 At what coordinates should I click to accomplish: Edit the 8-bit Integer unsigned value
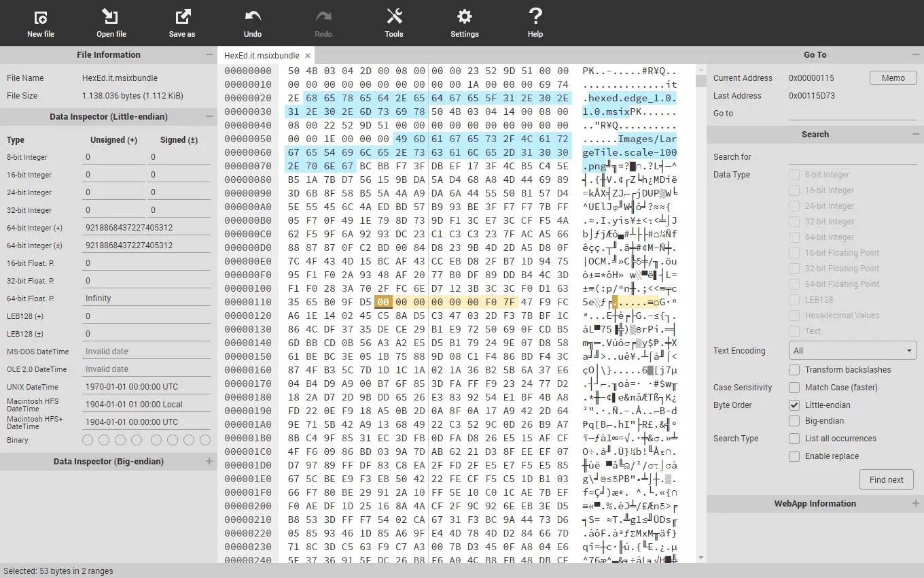click(114, 157)
